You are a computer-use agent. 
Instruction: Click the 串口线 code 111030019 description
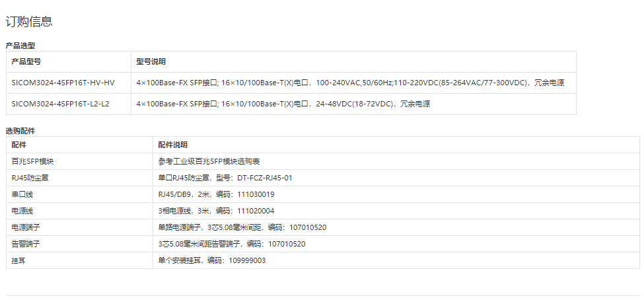click(x=216, y=194)
